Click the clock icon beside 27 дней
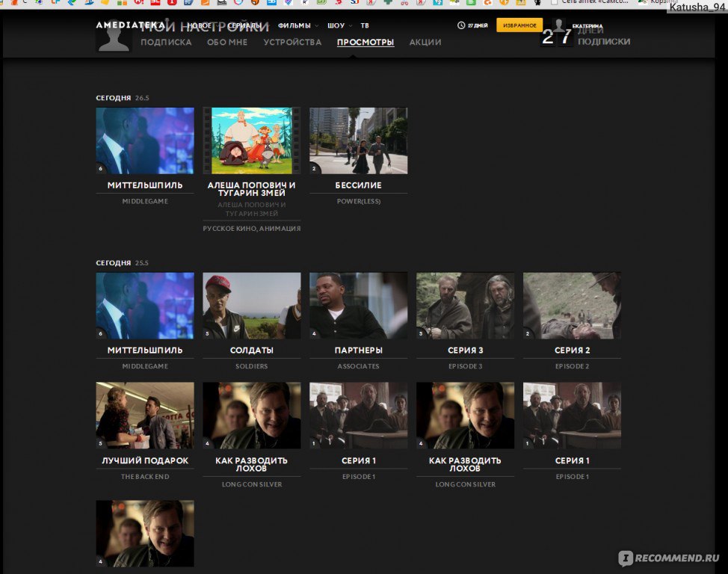Screen dimensions: 728x574 461,25
